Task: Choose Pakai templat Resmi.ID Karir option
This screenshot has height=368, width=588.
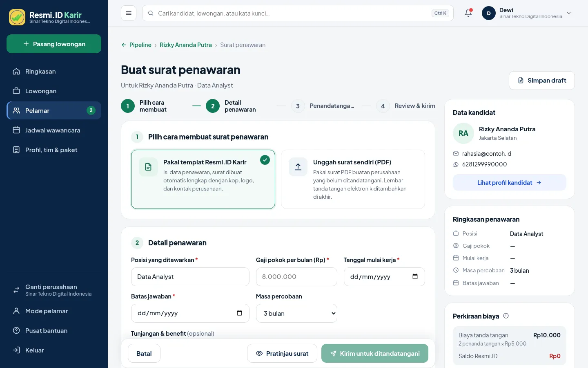Action: pos(203,179)
